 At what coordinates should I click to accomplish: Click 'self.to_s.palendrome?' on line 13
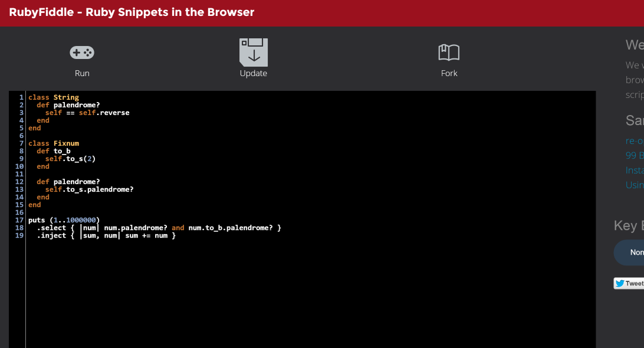(89, 189)
